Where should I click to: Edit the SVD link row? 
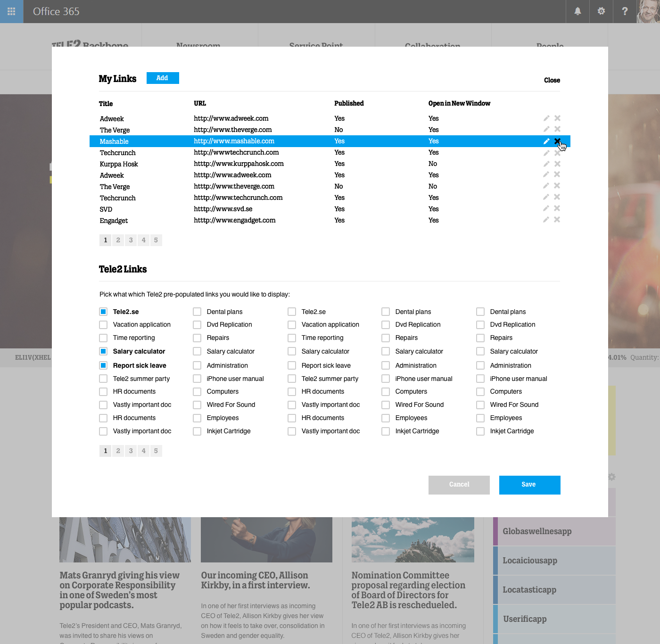[546, 208]
